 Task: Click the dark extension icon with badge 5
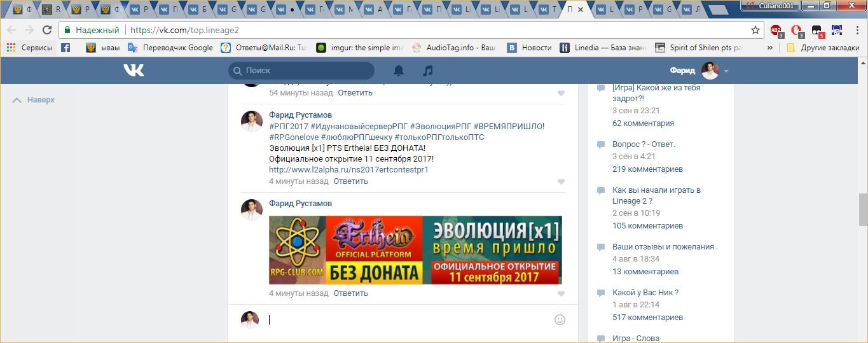[817, 30]
